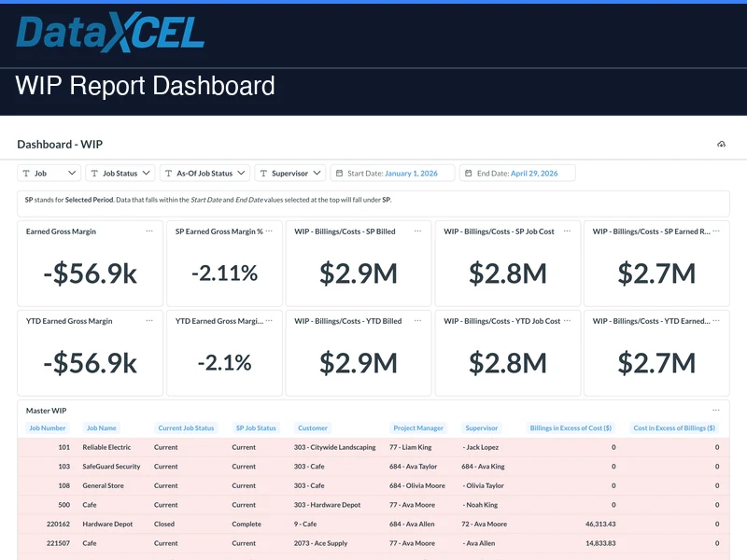The height and width of the screenshot is (560, 747).
Task: Open YTD Job Cost card ellipsis menu
Action: 567,320
